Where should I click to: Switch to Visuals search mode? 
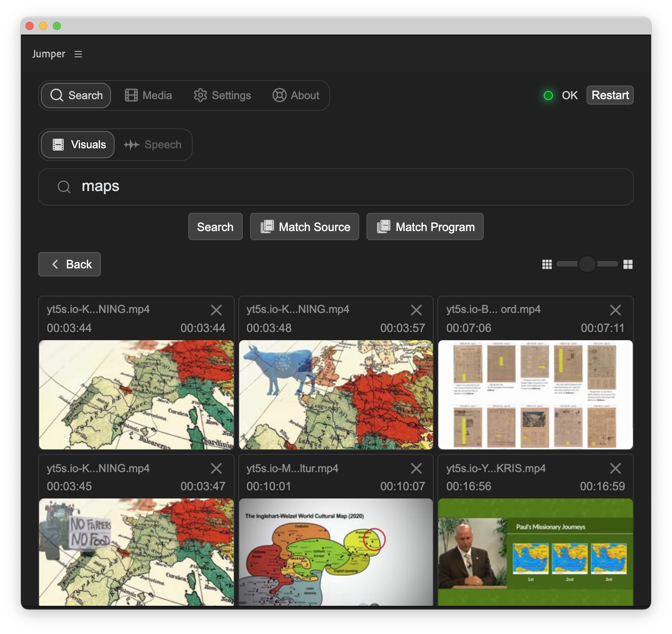point(78,145)
